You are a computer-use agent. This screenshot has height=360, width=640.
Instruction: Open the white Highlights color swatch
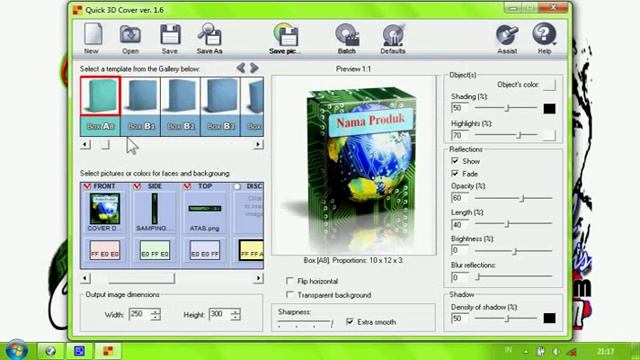click(549, 135)
